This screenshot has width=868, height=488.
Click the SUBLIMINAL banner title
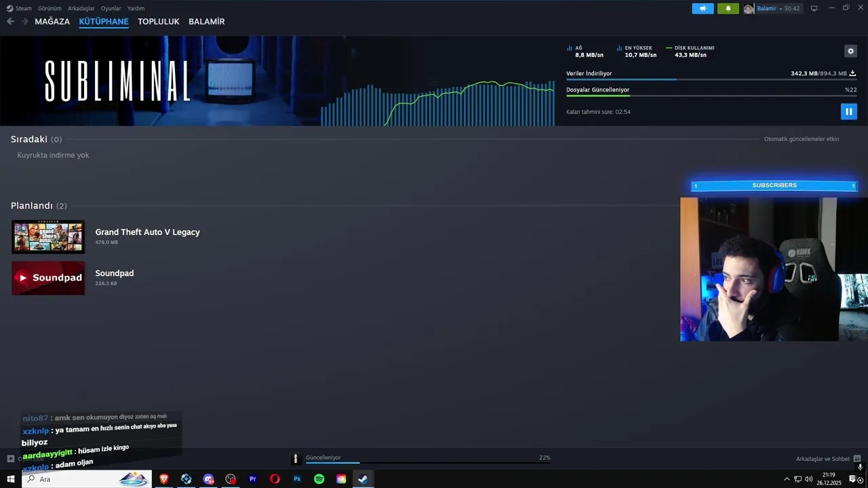118,81
